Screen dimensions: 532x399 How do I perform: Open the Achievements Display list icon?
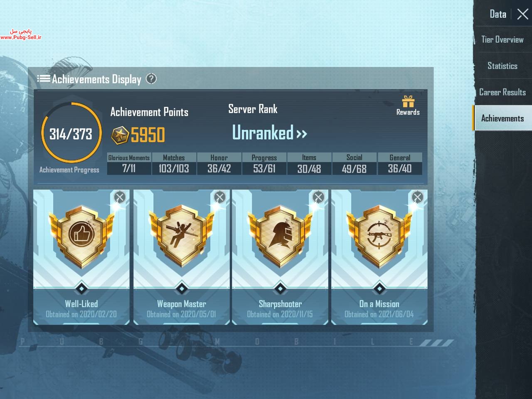[44, 79]
